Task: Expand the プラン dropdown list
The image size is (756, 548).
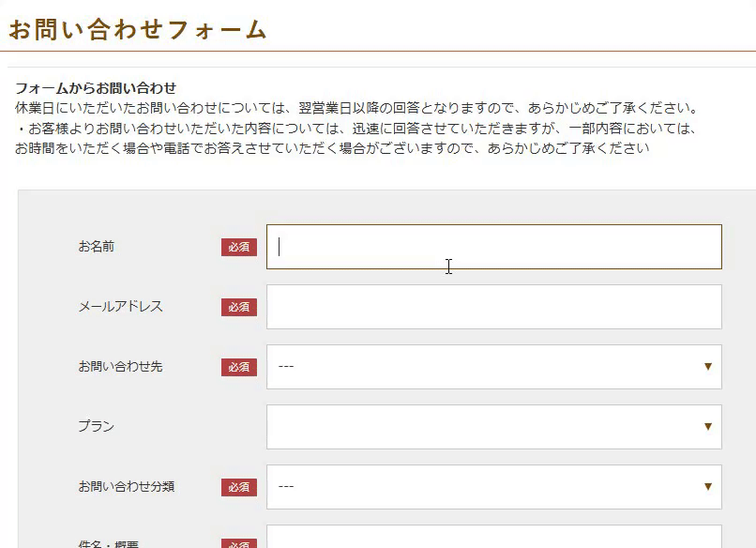Action: tap(493, 427)
